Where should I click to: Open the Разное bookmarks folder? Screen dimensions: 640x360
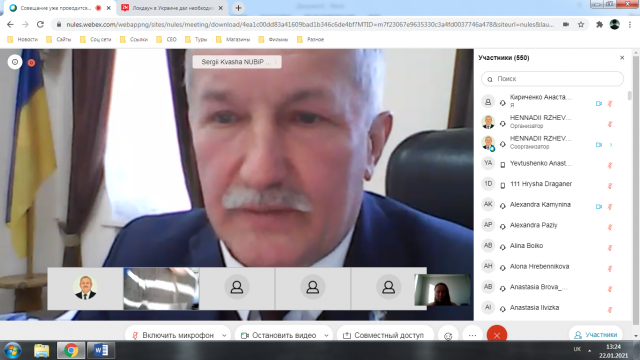311,40
